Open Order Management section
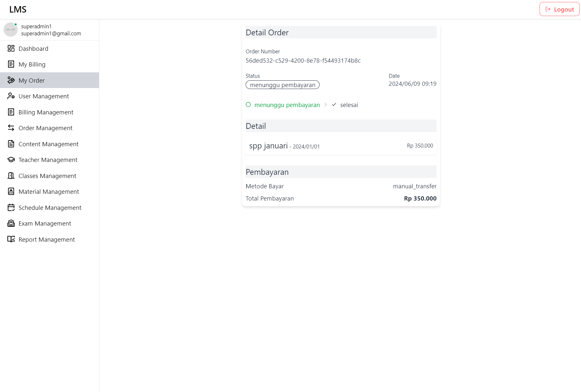Image resolution: width=581 pixels, height=392 pixels. [x=50, y=128]
